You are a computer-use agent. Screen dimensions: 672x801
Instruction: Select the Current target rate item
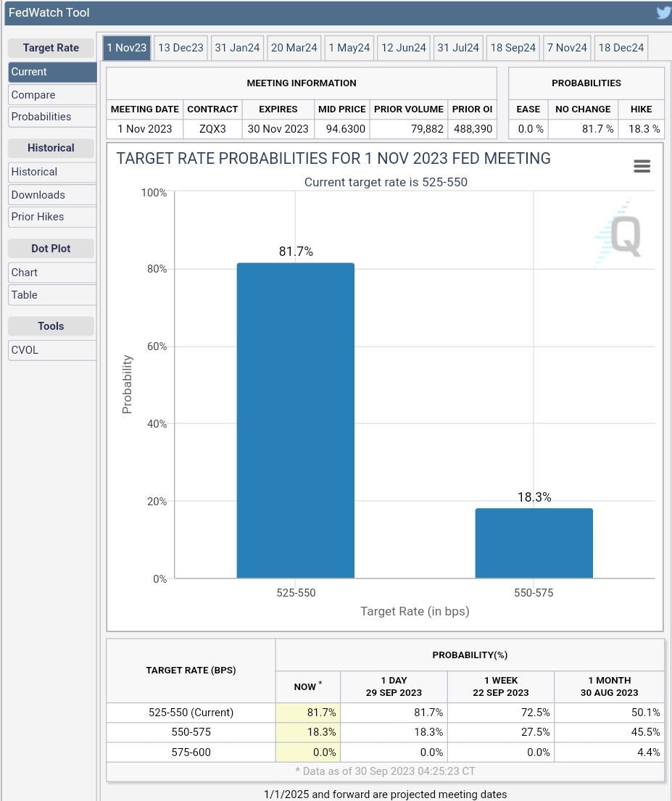52,72
